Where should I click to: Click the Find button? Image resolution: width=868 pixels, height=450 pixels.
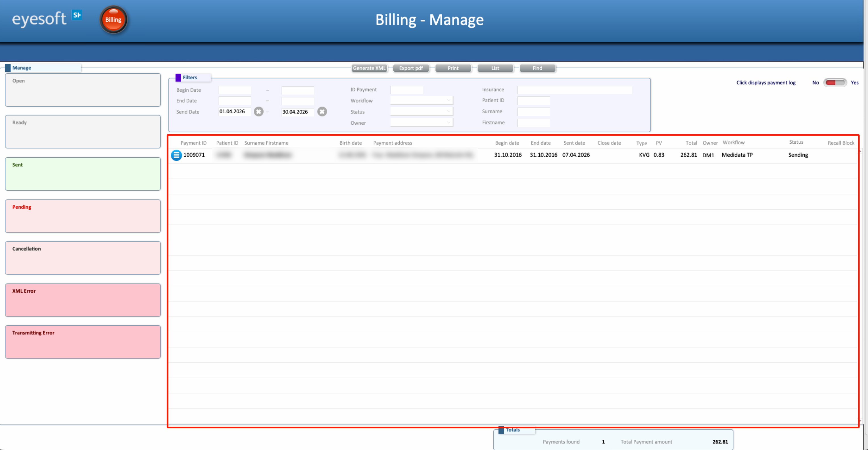pos(537,68)
